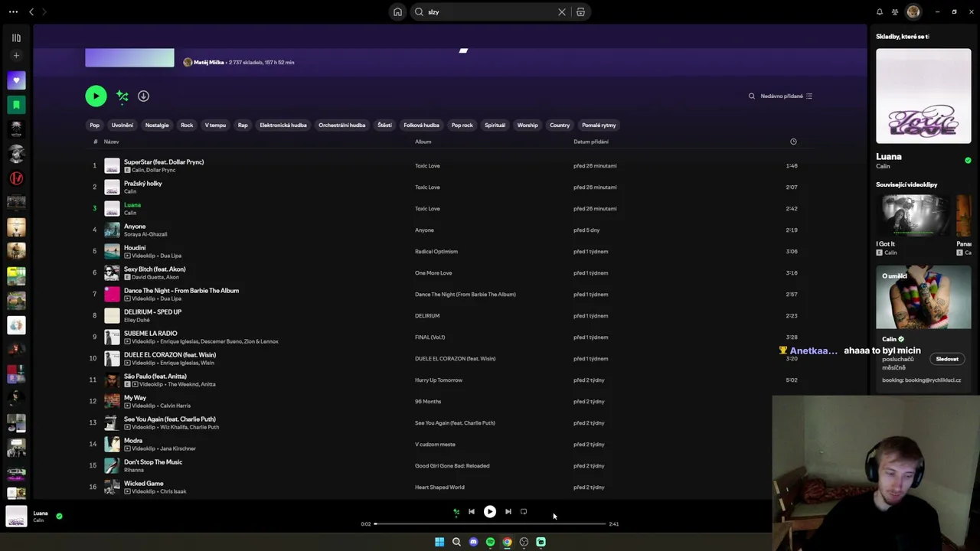Select the Elektronická hudba filter chip
Screen dimensions: 980x551
pos(283,126)
